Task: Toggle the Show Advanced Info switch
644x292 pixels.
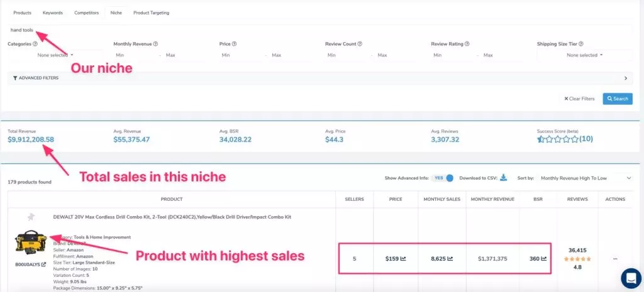Action: [x=445, y=178]
